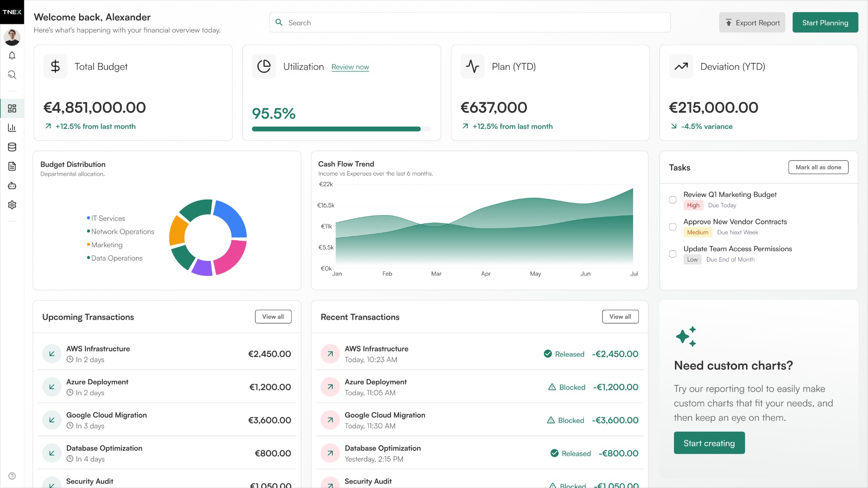The image size is (868, 488).
Task: Check the Review Q1 Marketing Budget task
Action: (673, 200)
